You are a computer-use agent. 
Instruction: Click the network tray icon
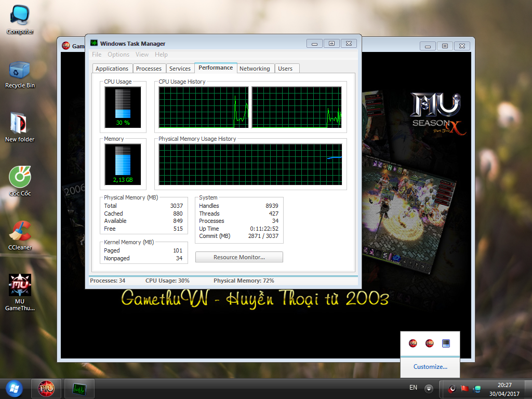point(477,388)
